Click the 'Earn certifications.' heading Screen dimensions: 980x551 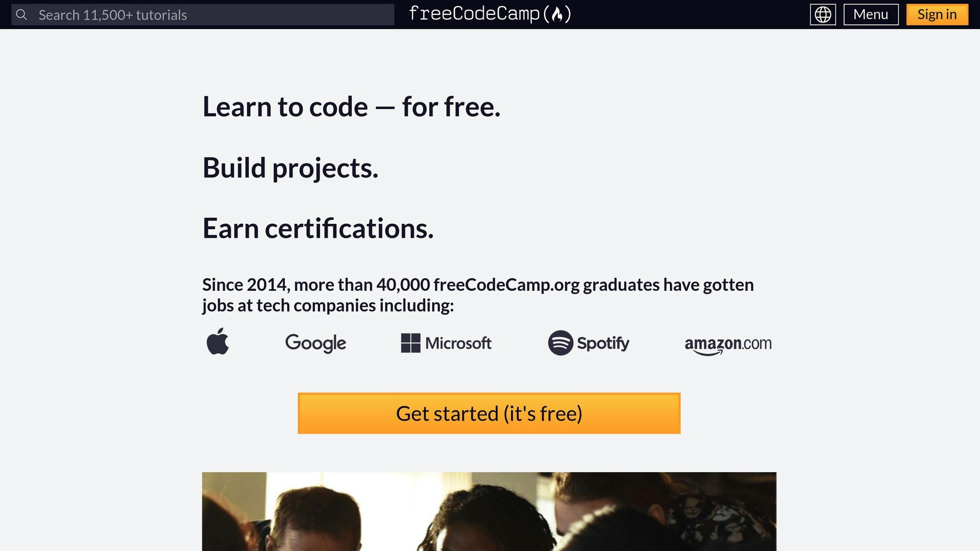point(318,229)
